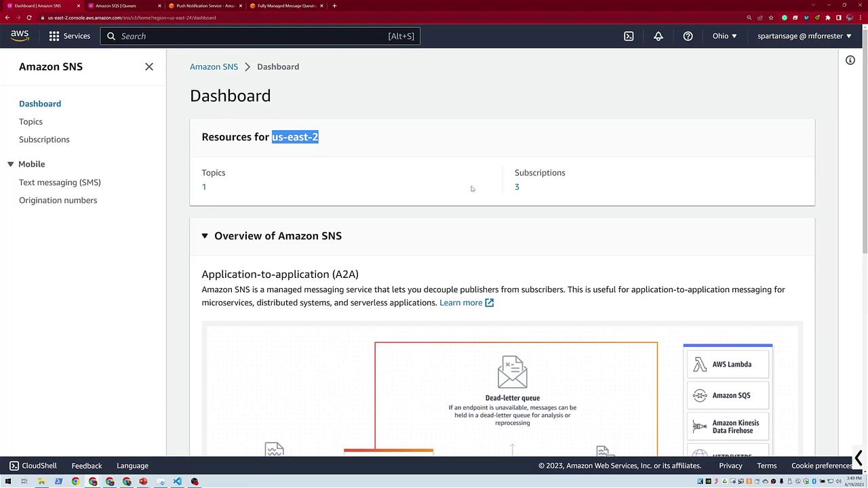Click the side chevron at bottom right
This screenshot has width=868, height=488.
[x=859, y=459]
